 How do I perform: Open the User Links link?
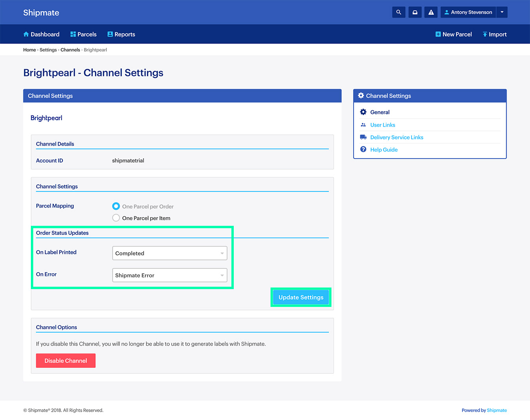382,125
